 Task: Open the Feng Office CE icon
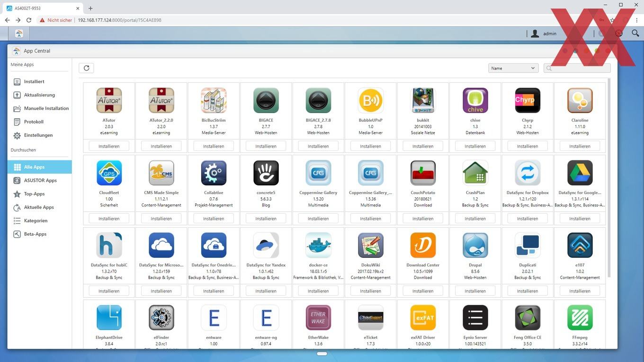528,318
